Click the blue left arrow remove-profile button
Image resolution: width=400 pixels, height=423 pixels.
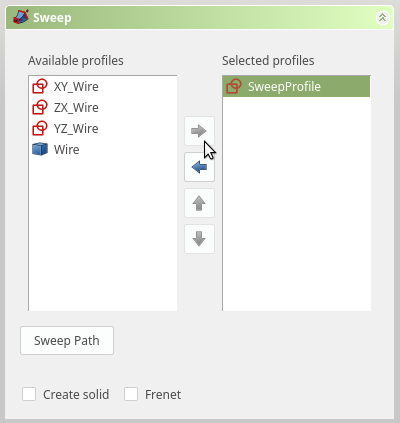pyautogui.click(x=199, y=167)
